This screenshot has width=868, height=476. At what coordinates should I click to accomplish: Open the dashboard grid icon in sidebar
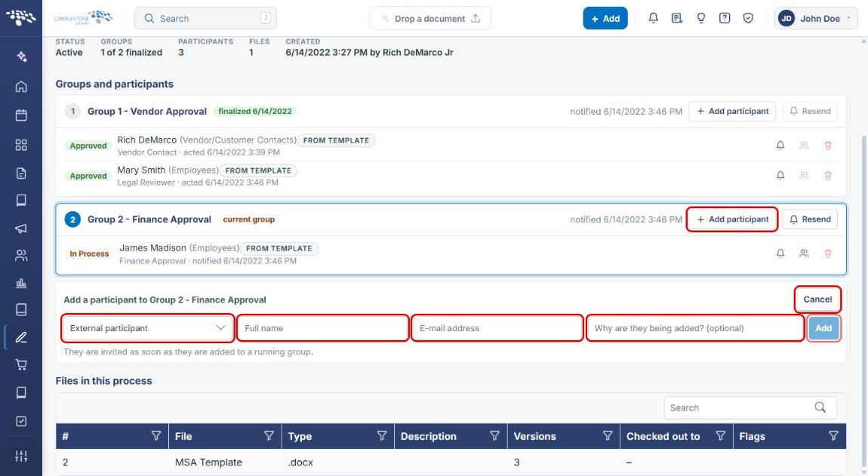[21, 145]
